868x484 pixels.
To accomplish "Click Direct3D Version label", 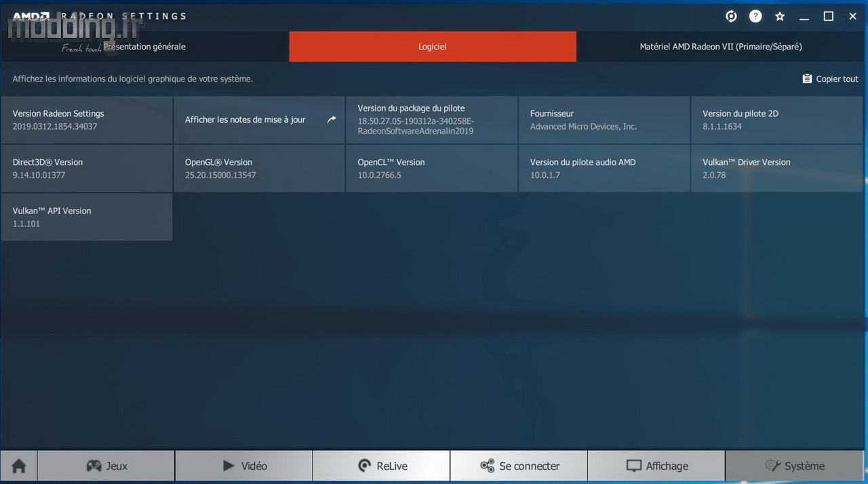I will point(47,162).
